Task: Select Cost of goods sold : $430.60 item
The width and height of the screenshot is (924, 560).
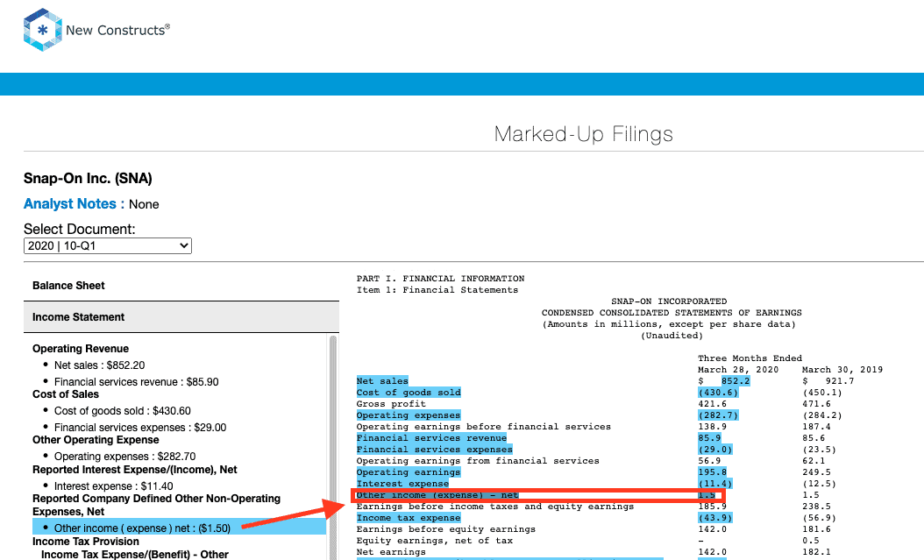Action: pyautogui.click(x=123, y=410)
